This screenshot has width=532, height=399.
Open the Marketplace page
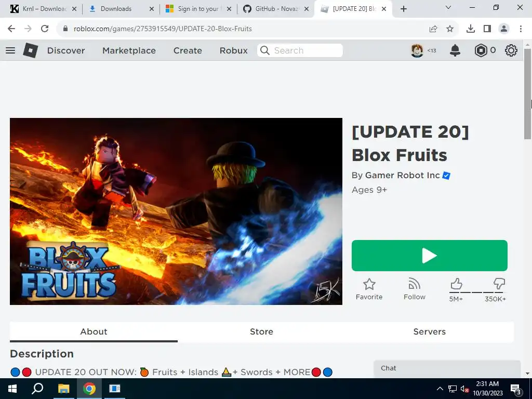(129, 50)
